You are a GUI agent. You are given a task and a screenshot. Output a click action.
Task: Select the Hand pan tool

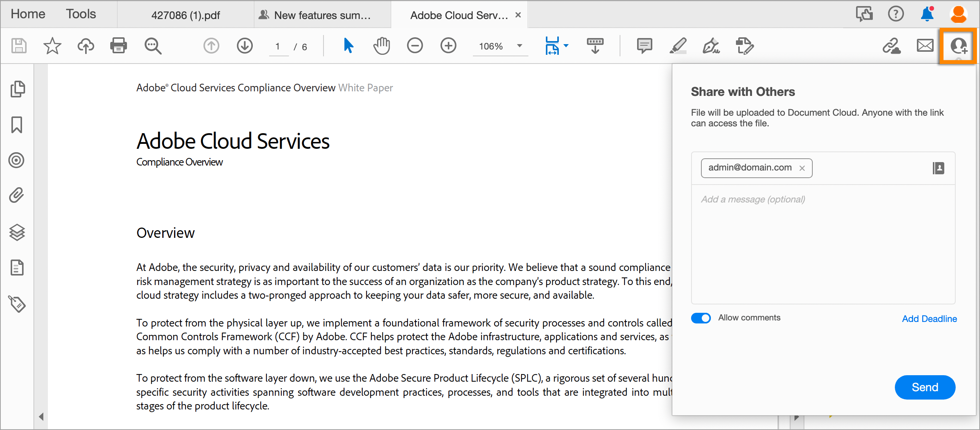tap(381, 46)
